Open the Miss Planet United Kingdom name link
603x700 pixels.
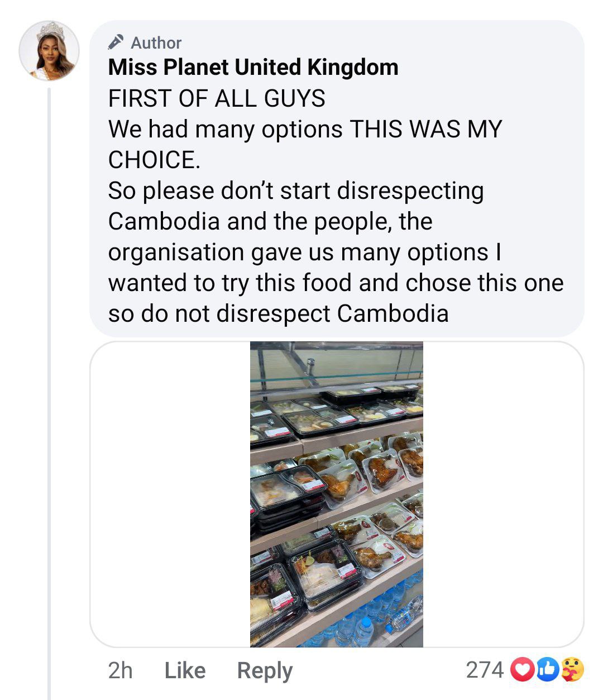coord(253,67)
